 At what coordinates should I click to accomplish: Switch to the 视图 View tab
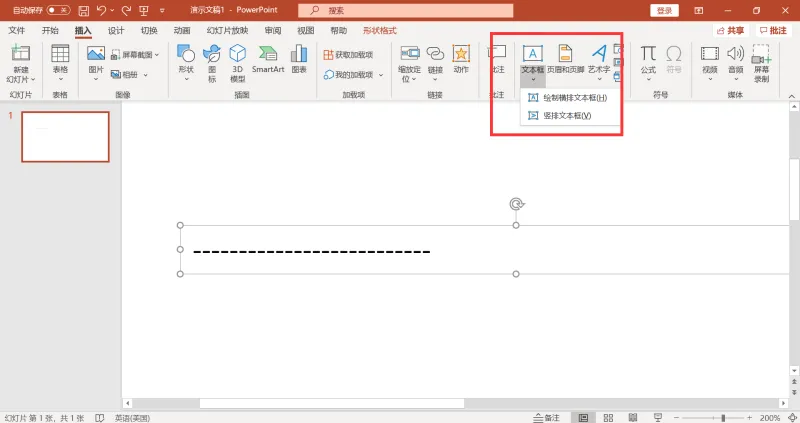pos(306,31)
